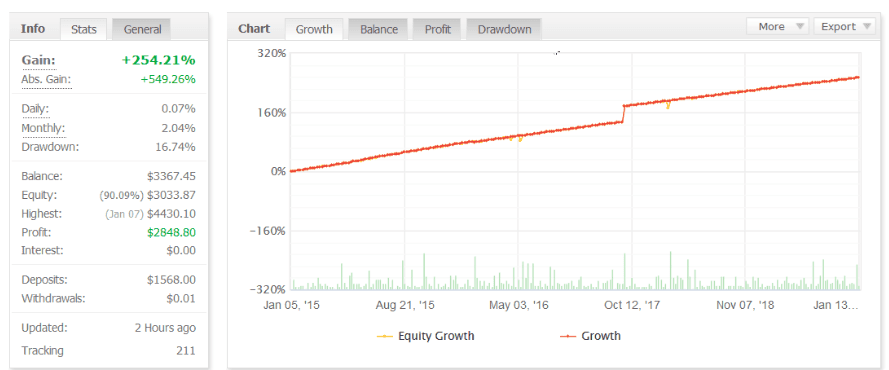
Task: Click the Daily label
Action: tap(35, 108)
